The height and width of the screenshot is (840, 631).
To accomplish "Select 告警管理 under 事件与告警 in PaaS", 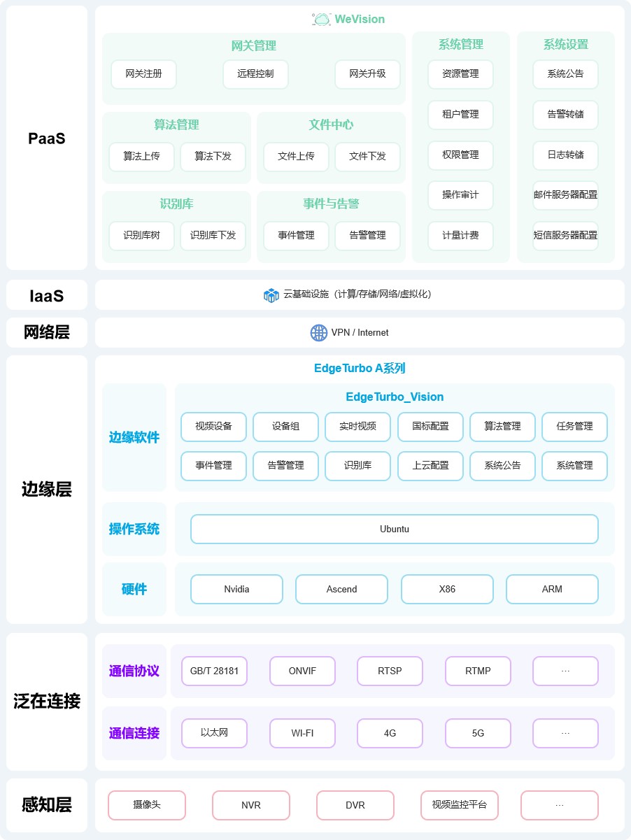I will click(367, 236).
